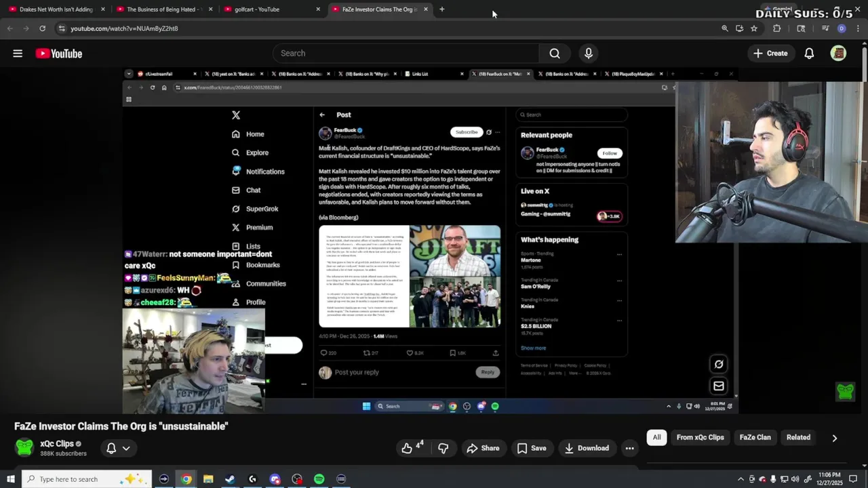Share the video
Viewport: 868px width, 488px height.
pyautogui.click(x=483, y=448)
